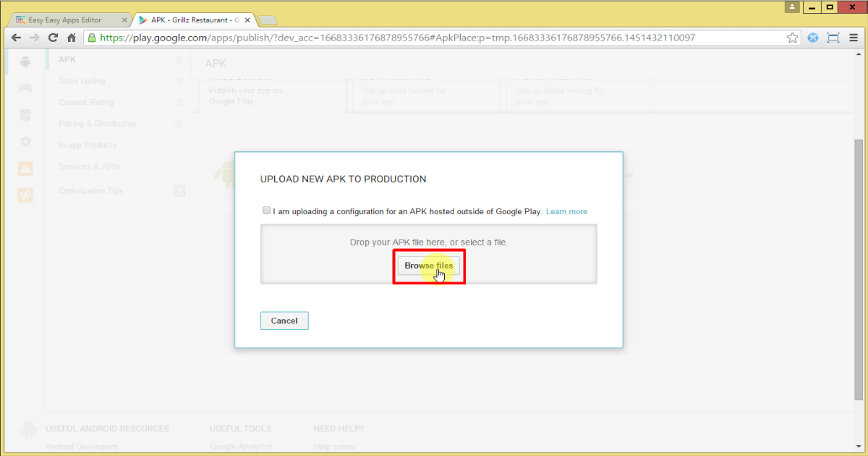Screen dimensions: 868x456
Task: Open the Store Listing section
Action: [x=82, y=81]
